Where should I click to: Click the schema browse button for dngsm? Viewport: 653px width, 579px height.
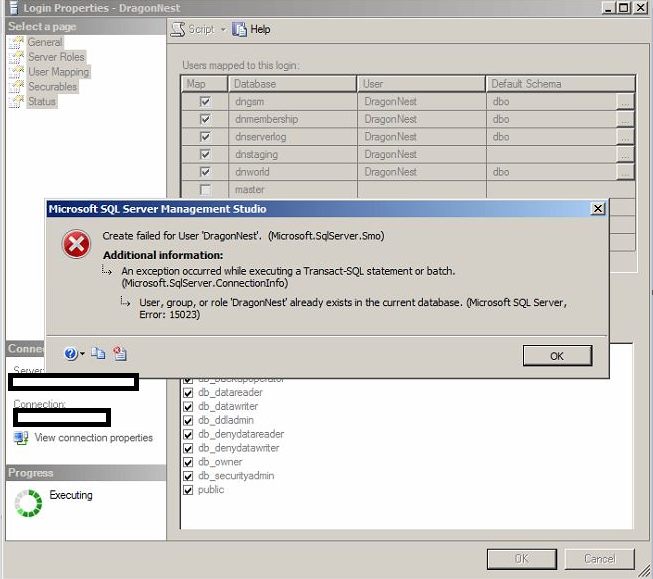625,102
